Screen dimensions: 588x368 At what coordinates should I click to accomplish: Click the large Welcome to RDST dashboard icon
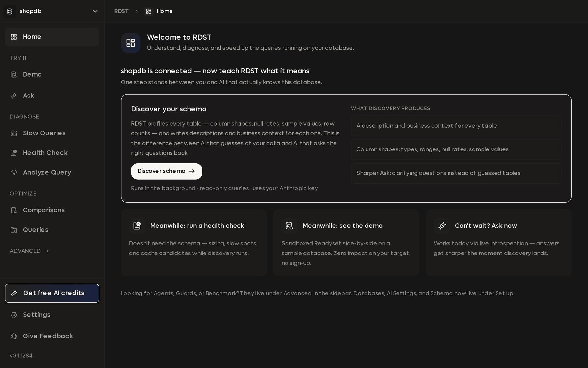click(x=131, y=43)
